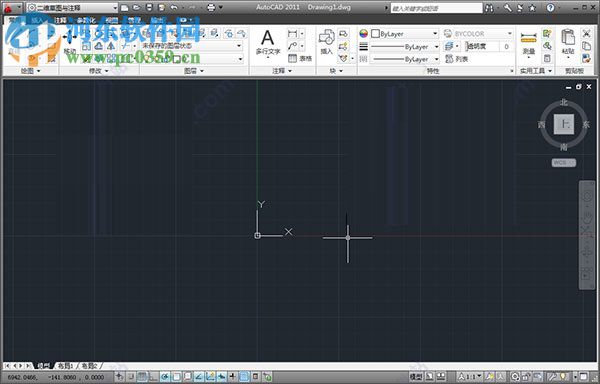Click the match properties paintbrush icon
Image resolution: width=600 pixels, height=384 pixels.
coord(586,58)
